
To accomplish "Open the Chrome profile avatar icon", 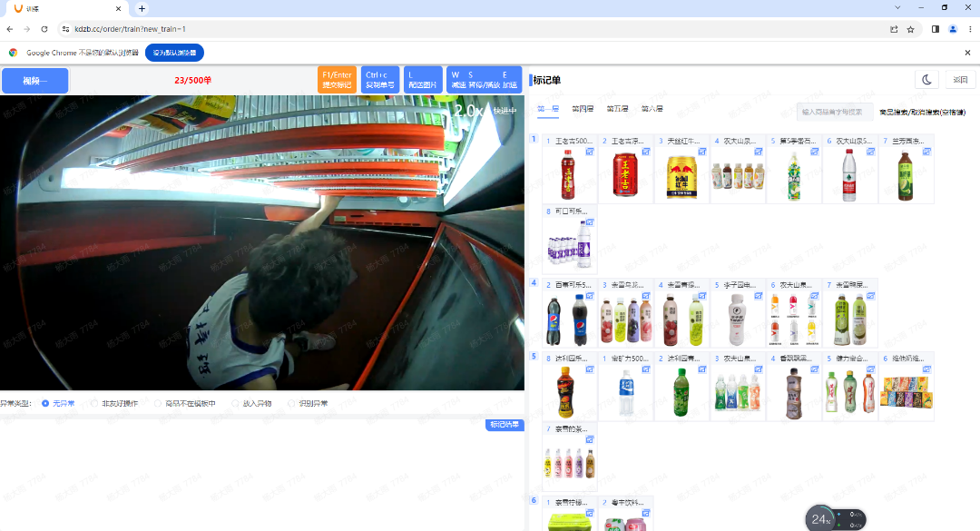I will pos(953,29).
